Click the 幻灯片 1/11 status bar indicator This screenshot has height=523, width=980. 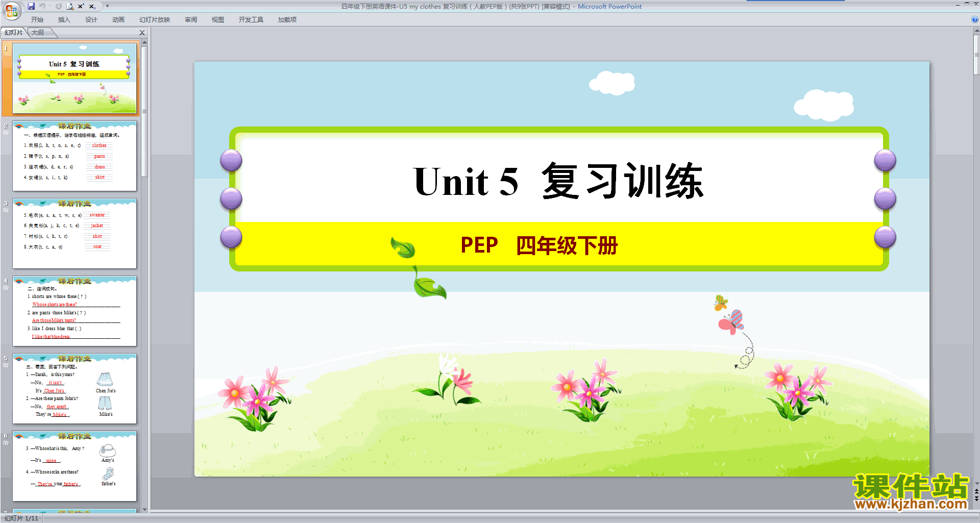21,518
